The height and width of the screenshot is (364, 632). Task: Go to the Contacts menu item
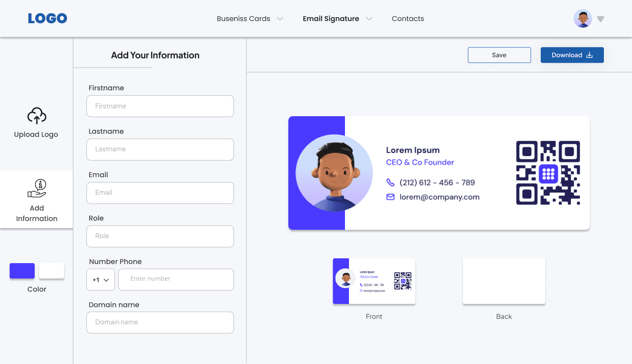click(408, 19)
